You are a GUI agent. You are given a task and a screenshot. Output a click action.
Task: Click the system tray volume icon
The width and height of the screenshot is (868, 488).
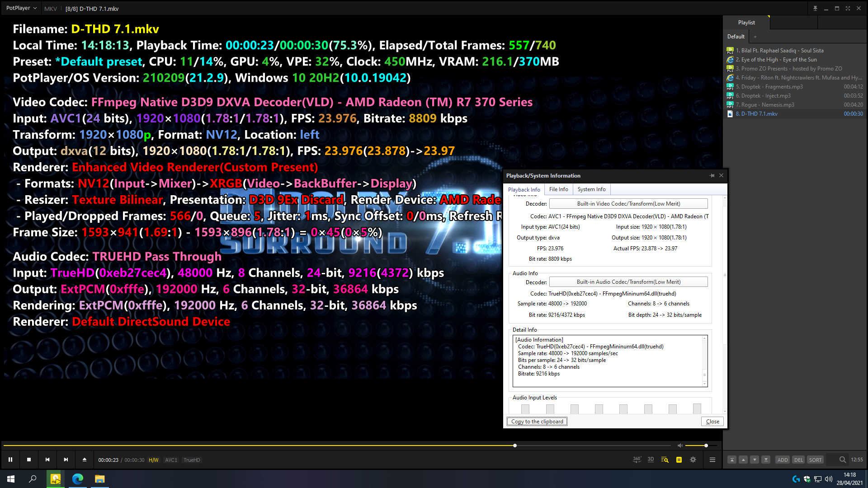pyautogui.click(x=829, y=479)
